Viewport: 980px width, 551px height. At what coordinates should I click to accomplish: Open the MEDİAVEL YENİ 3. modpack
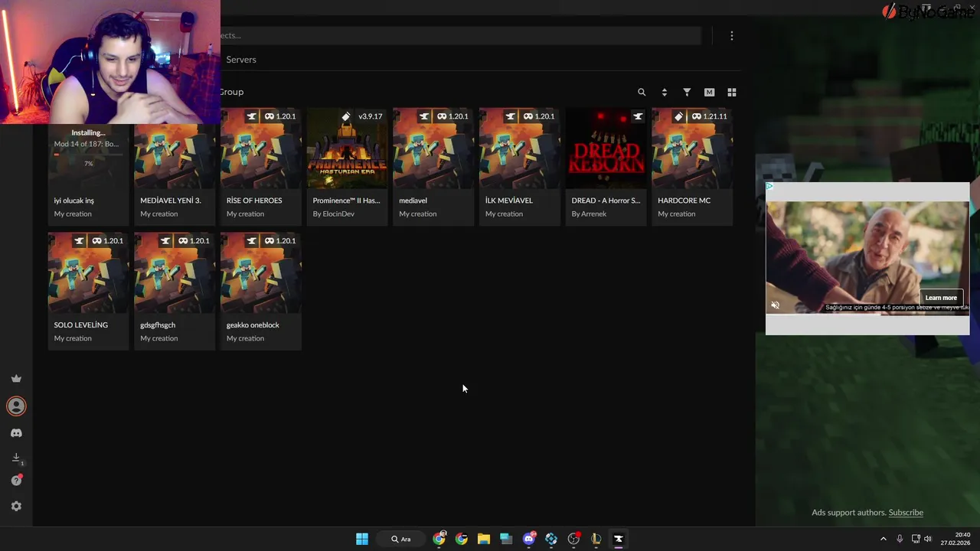click(x=175, y=167)
